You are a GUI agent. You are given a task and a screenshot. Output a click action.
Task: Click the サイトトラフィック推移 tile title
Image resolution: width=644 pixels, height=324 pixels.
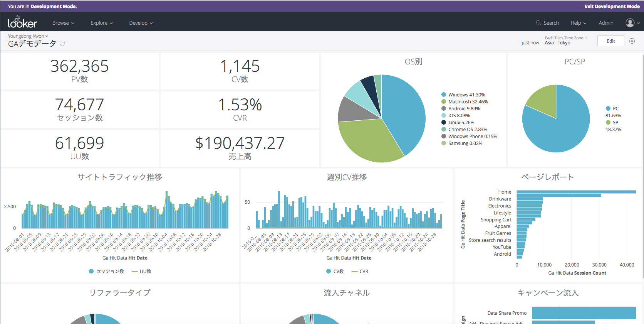[x=120, y=177]
